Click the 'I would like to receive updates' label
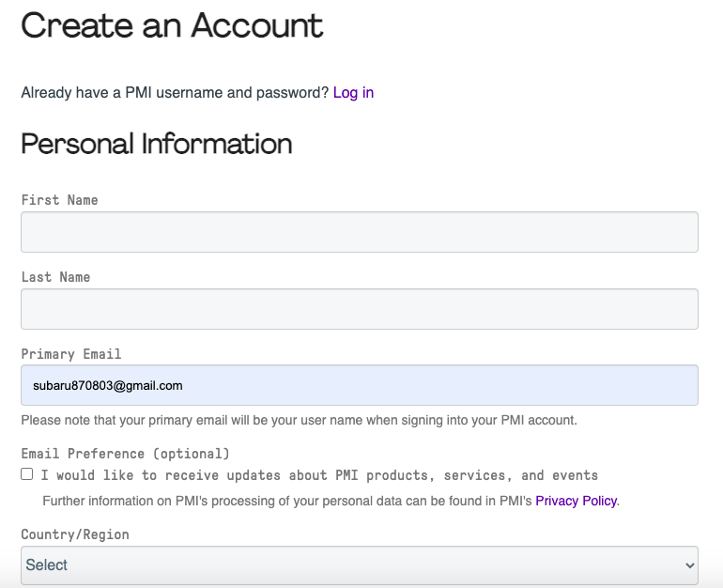Screen dimensions: 723x588 click(x=319, y=475)
